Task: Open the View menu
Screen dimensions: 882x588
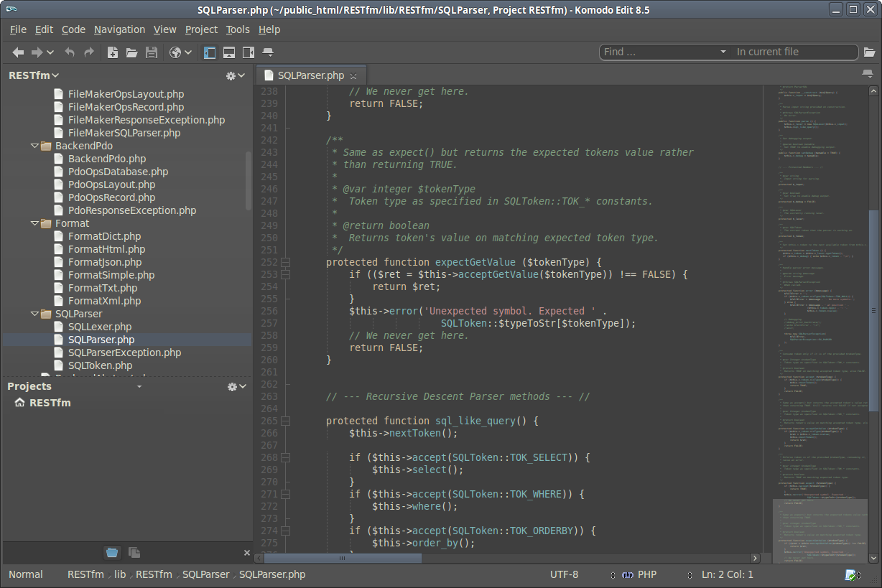Action: (x=164, y=29)
